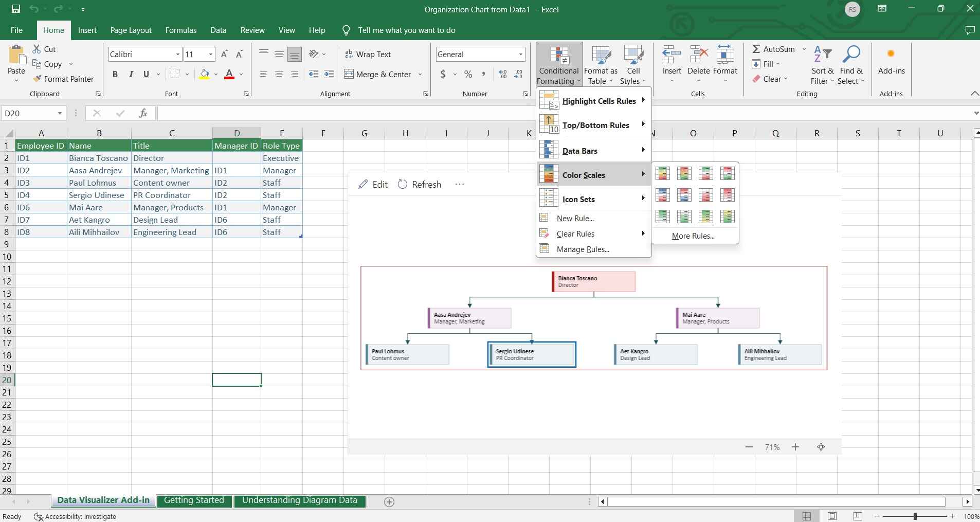The image size is (980, 522).
Task: Click the Percent Style icon
Action: click(x=468, y=74)
